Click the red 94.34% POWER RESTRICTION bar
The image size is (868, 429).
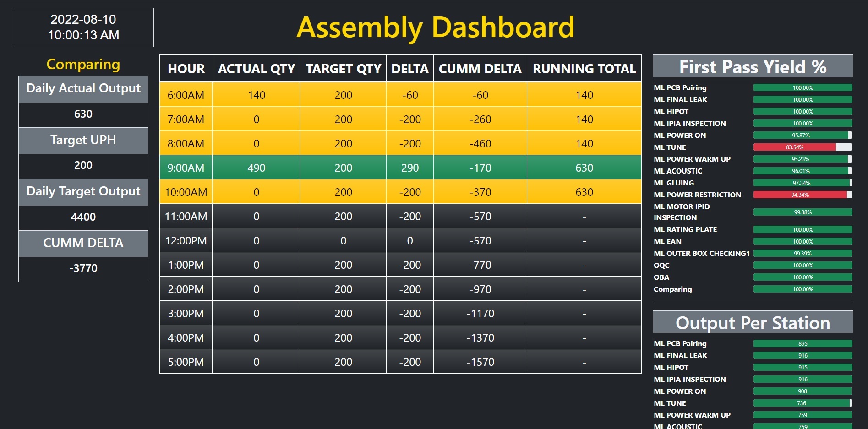800,195
